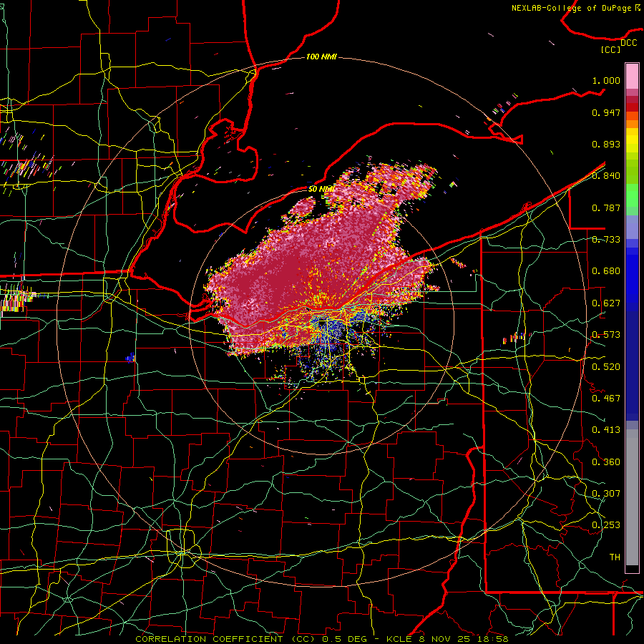Click the 0.680 legend value

coord(606,271)
